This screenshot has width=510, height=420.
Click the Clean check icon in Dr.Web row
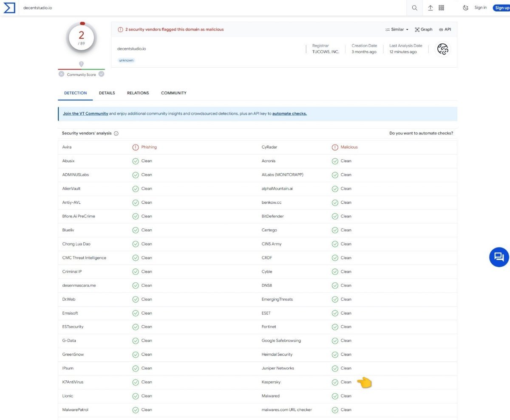click(136, 299)
